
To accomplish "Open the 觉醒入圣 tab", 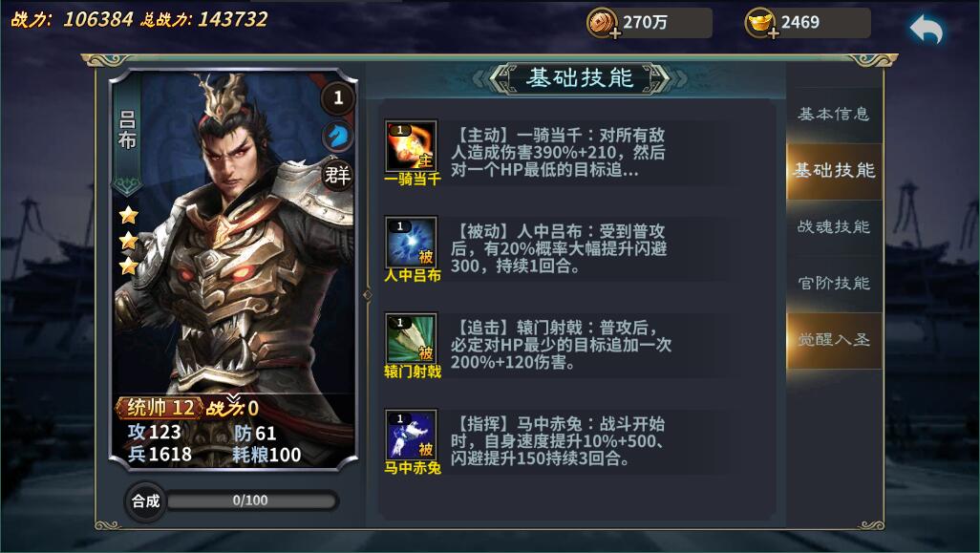I will [834, 340].
